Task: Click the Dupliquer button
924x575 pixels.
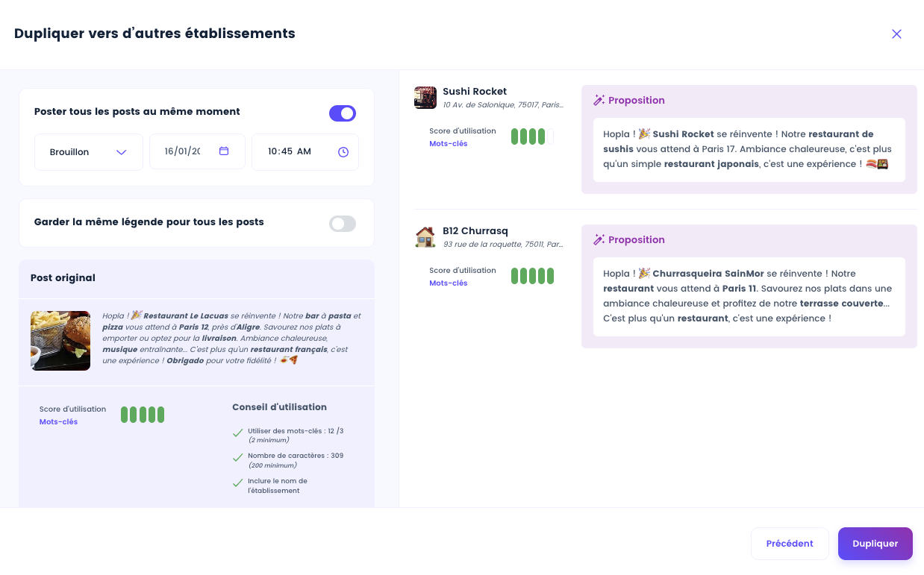Action: (875, 544)
